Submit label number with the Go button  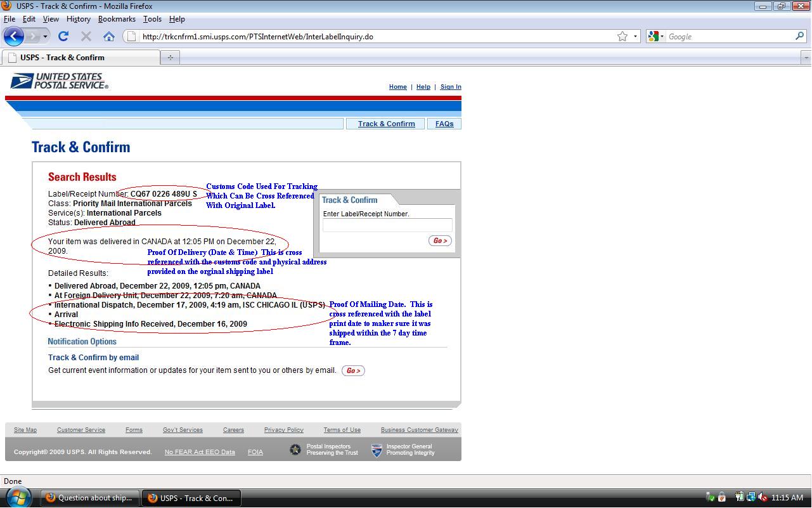tap(440, 240)
